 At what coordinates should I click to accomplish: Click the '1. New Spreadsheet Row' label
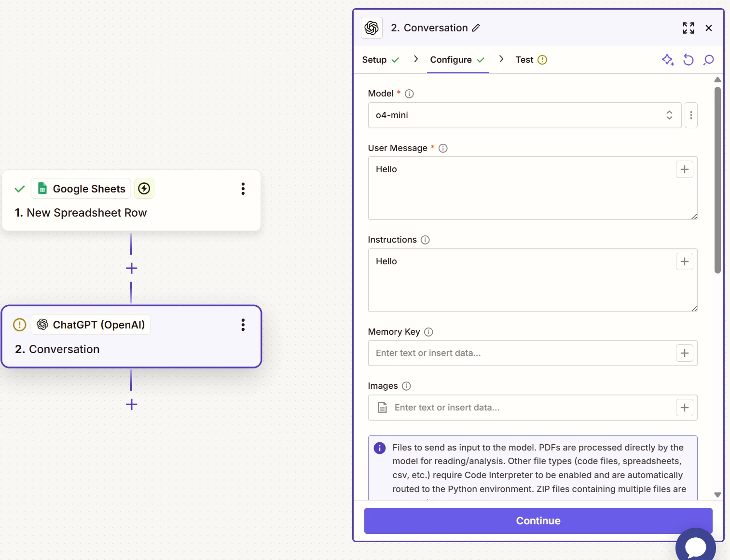click(x=81, y=213)
